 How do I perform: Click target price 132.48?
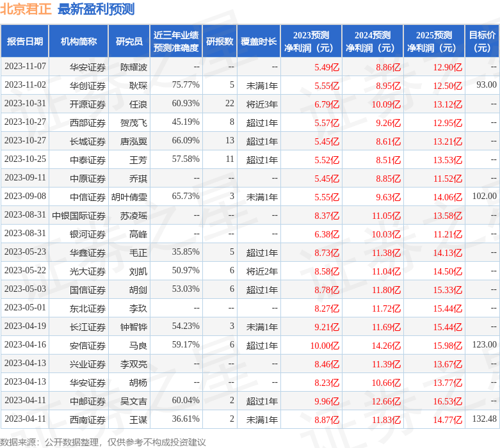pyautogui.click(x=485, y=419)
